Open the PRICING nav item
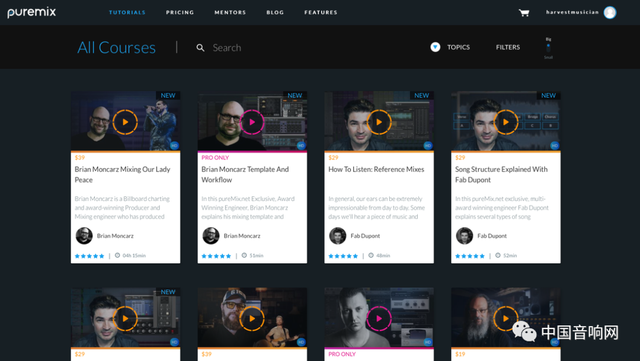This screenshot has width=640, height=361. (180, 13)
